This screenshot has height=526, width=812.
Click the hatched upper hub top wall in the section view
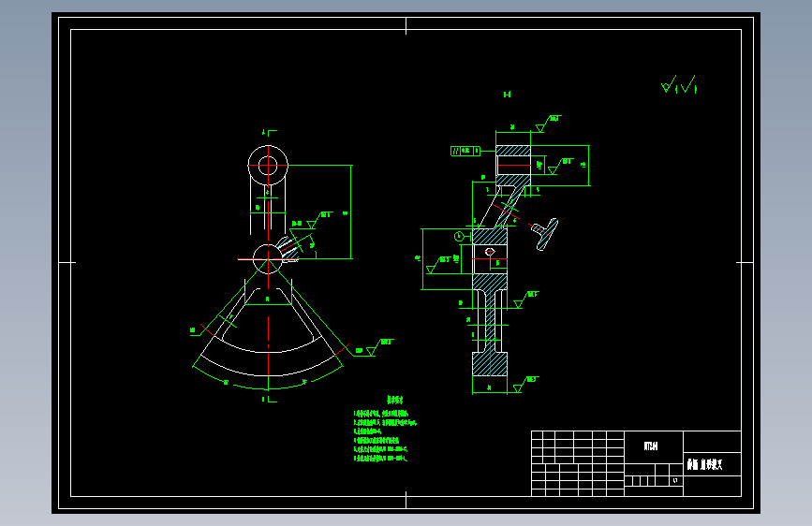tap(513, 151)
